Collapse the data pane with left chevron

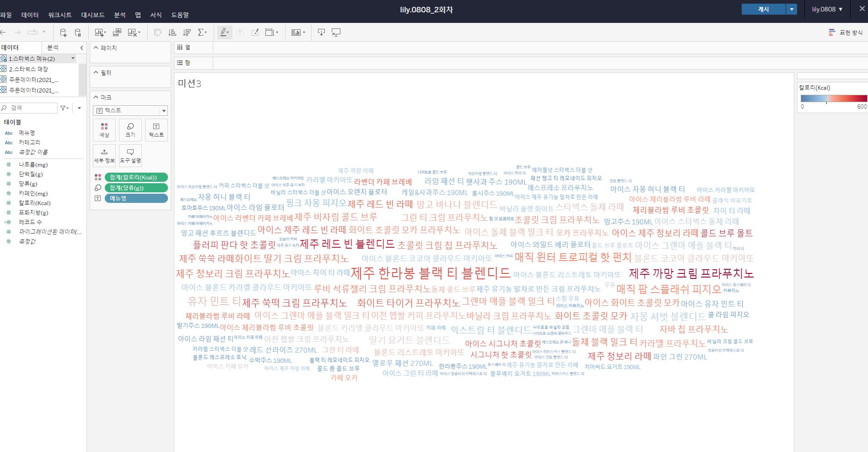coord(82,48)
